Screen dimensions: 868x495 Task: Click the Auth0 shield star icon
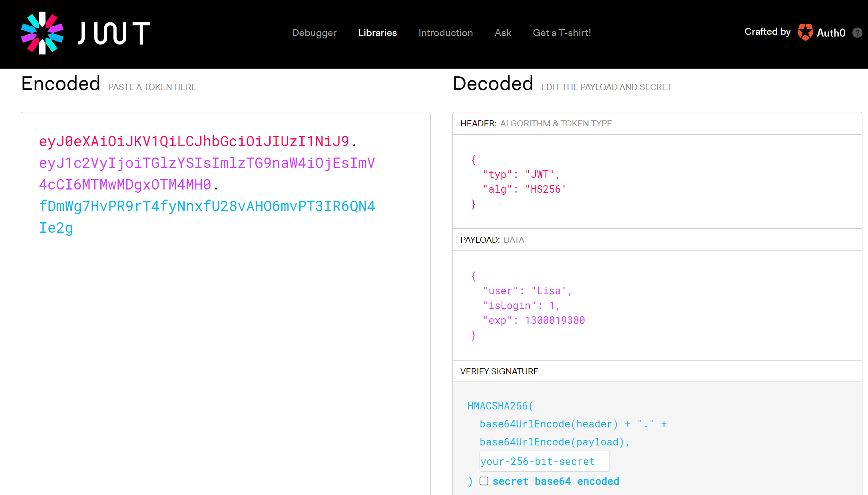pyautogui.click(x=805, y=32)
